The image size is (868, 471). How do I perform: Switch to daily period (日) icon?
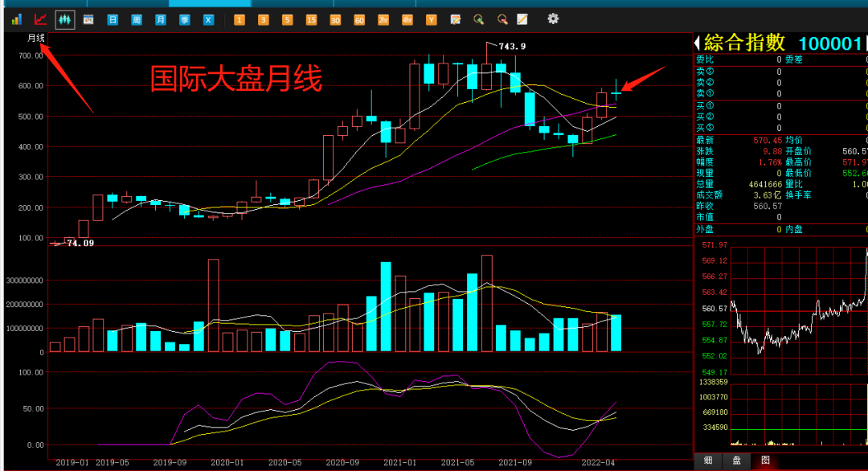click(x=113, y=20)
